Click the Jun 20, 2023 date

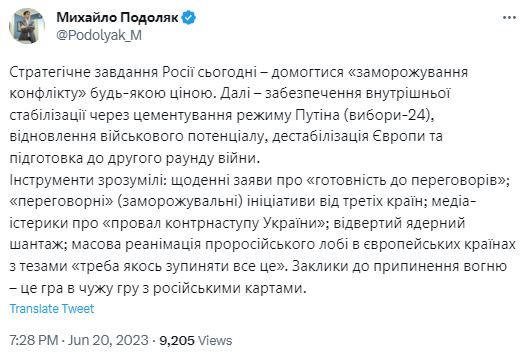click(108, 340)
